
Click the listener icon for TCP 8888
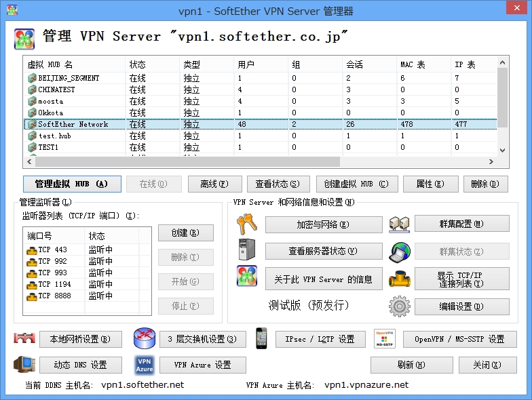coord(31,297)
